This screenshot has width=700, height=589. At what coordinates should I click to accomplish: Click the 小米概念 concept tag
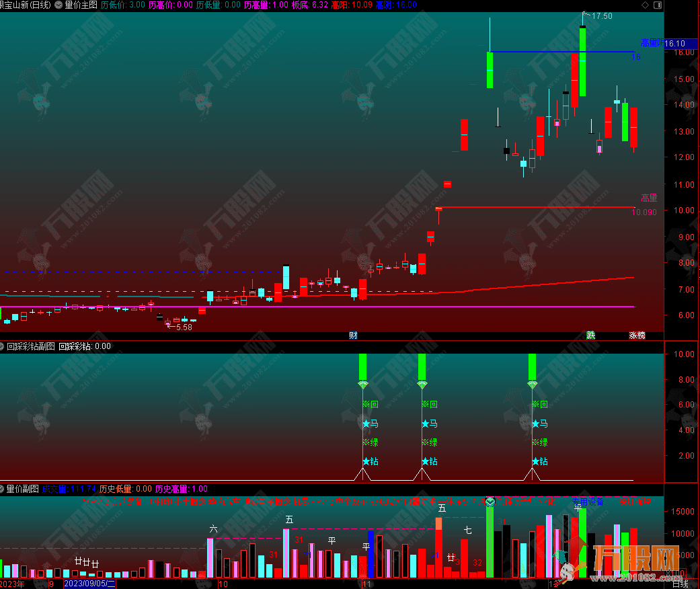coord(190,502)
